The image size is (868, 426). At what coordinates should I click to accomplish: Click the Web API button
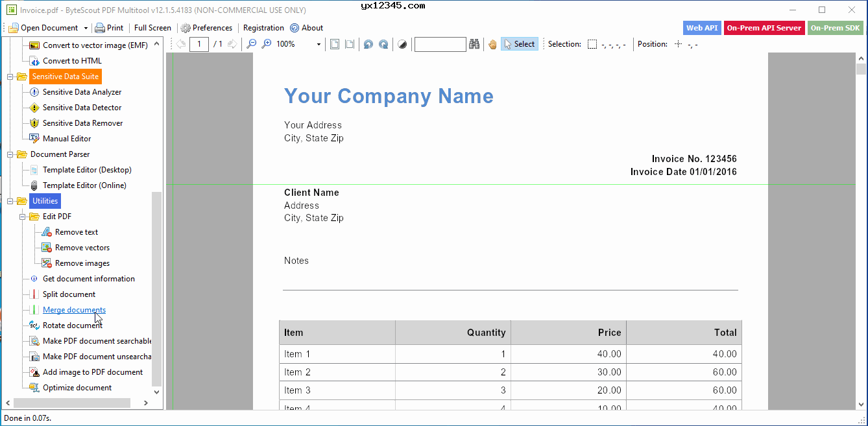pyautogui.click(x=702, y=28)
